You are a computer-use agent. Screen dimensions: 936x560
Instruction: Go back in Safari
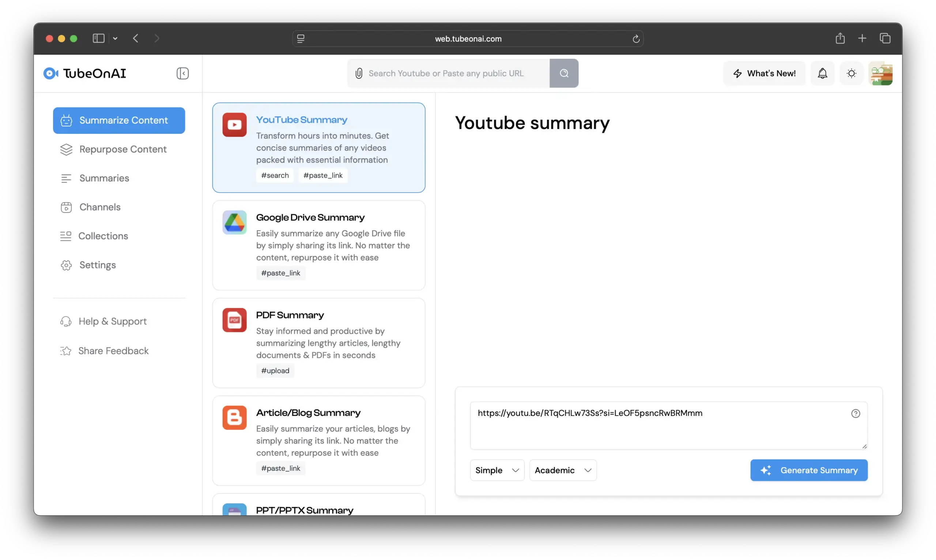[x=136, y=38]
